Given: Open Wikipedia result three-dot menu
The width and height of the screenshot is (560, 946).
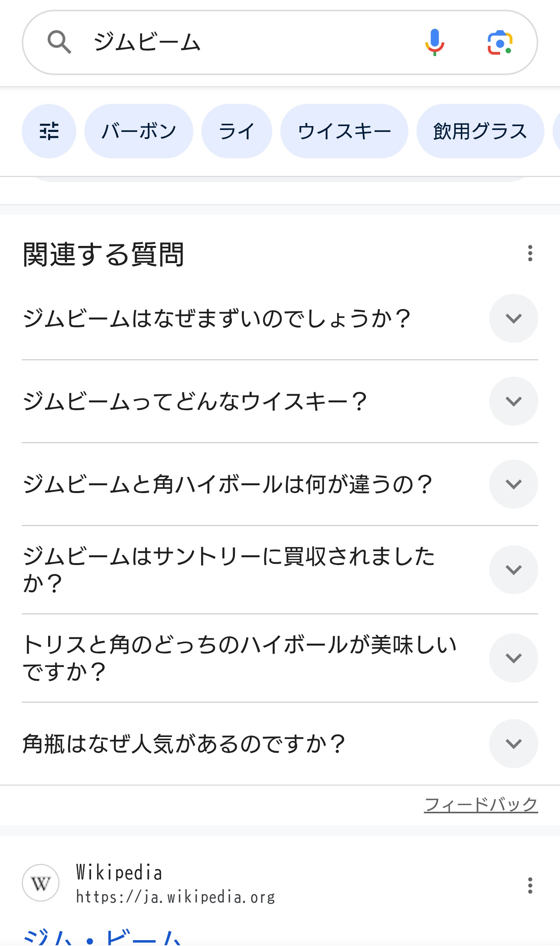Looking at the screenshot, I should coord(530,885).
